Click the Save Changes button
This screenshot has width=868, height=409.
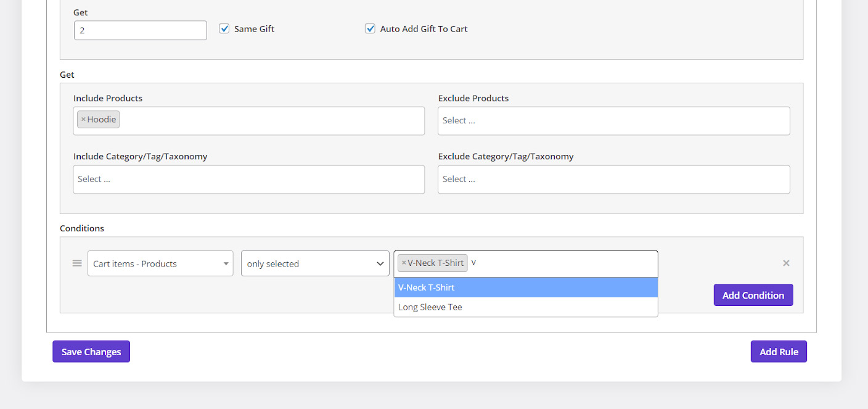[91, 352]
